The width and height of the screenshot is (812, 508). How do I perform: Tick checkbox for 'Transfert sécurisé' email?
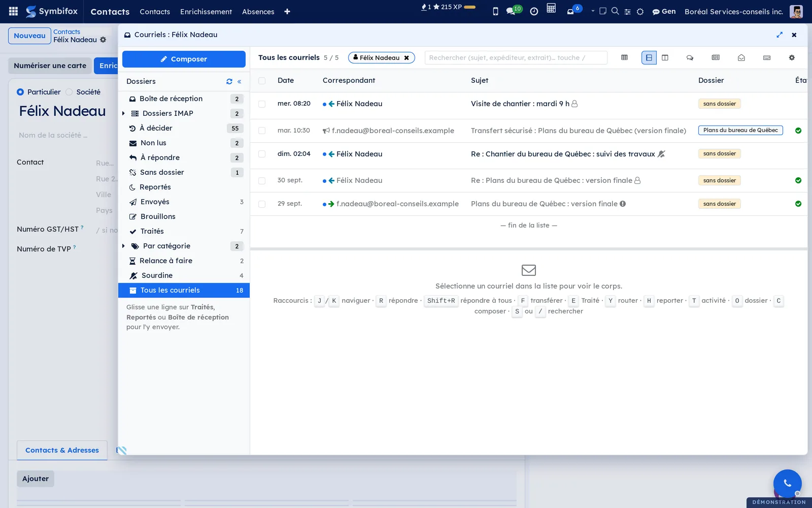(x=262, y=131)
